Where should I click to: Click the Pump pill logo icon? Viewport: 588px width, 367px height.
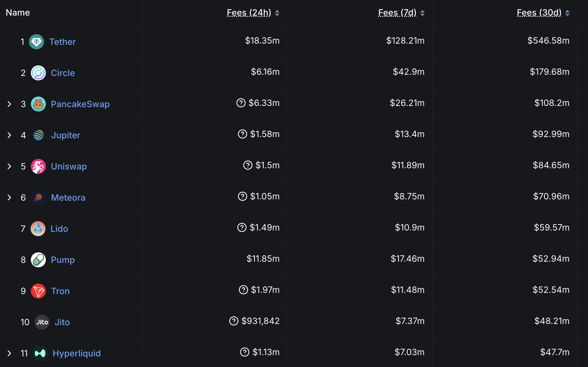pos(38,260)
